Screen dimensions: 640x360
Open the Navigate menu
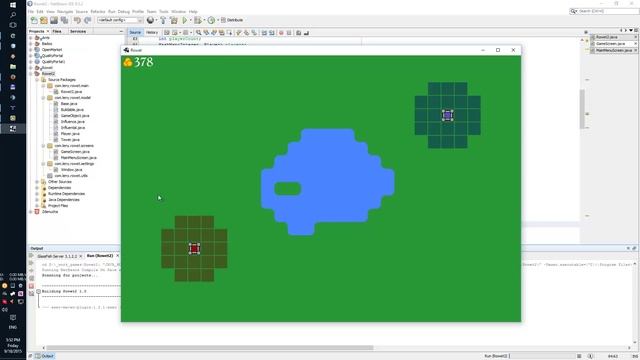click(65, 11)
